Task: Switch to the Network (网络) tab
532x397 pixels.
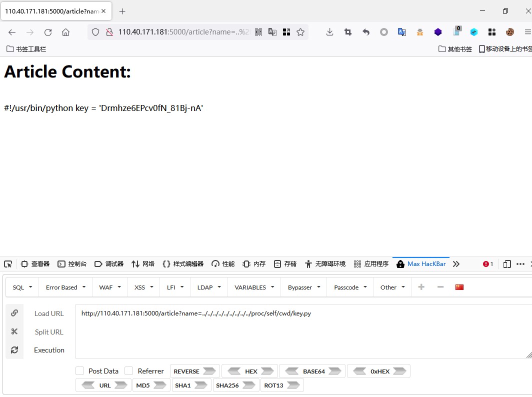Action: [x=143, y=264]
